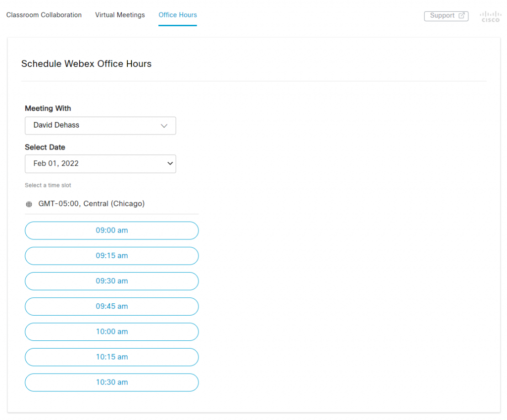Image resolution: width=507 pixels, height=420 pixels.
Task: Click the GMT-05:00, Central (Chicago) time zone text
Action: click(92, 203)
